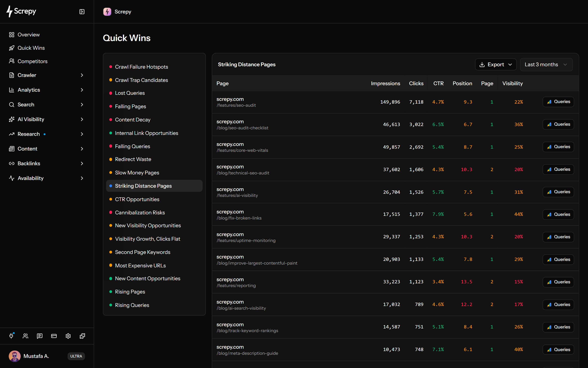Open the team users icon

(x=26, y=336)
